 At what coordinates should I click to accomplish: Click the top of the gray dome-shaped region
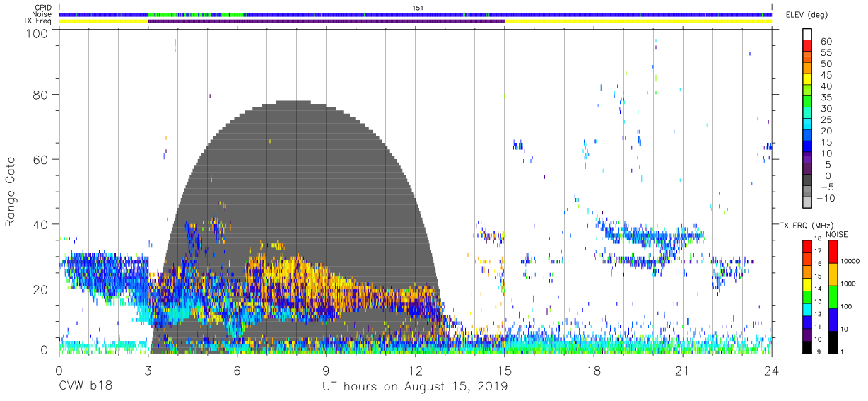[293, 103]
